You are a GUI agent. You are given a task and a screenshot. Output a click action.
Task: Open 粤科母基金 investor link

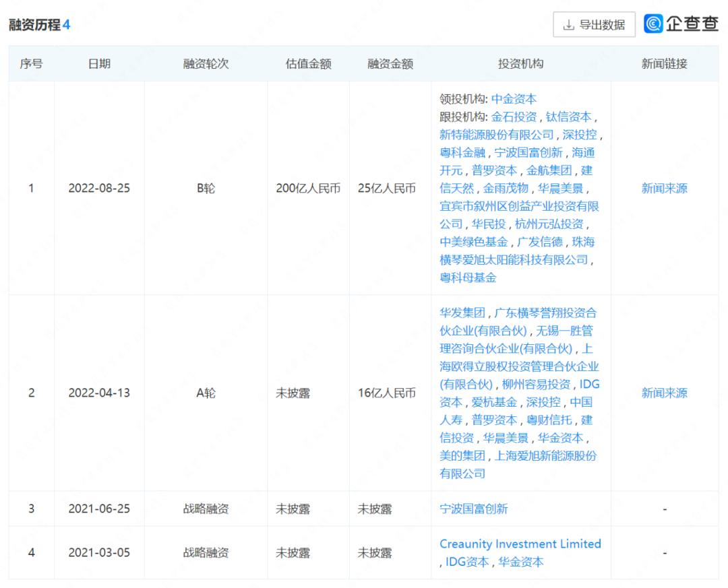coord(468,277)
